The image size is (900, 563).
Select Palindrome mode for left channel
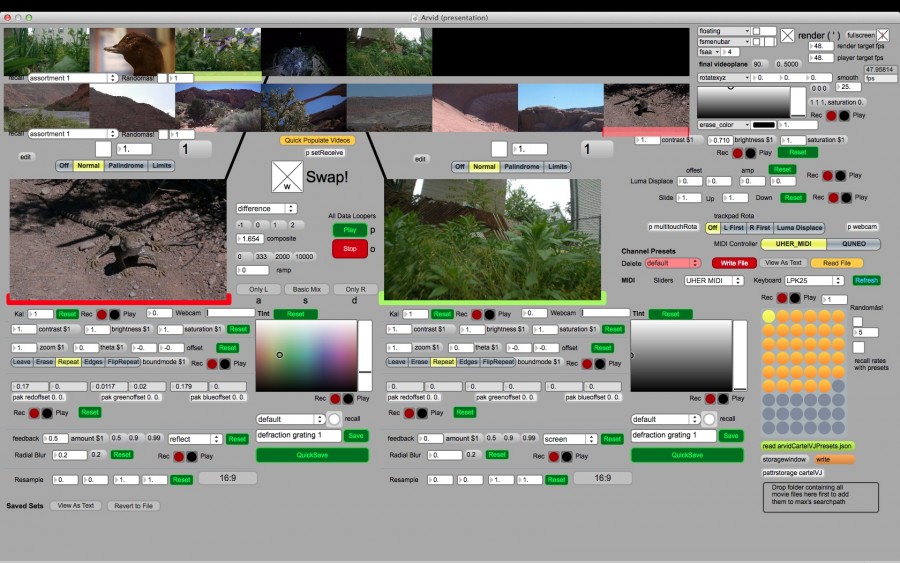click(126, 166)
